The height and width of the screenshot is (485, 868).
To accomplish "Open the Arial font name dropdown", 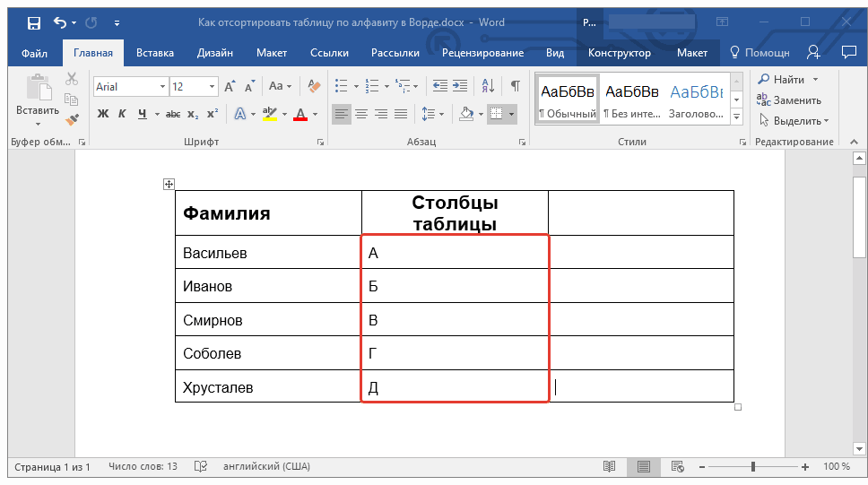I will (x=162, y=87).
